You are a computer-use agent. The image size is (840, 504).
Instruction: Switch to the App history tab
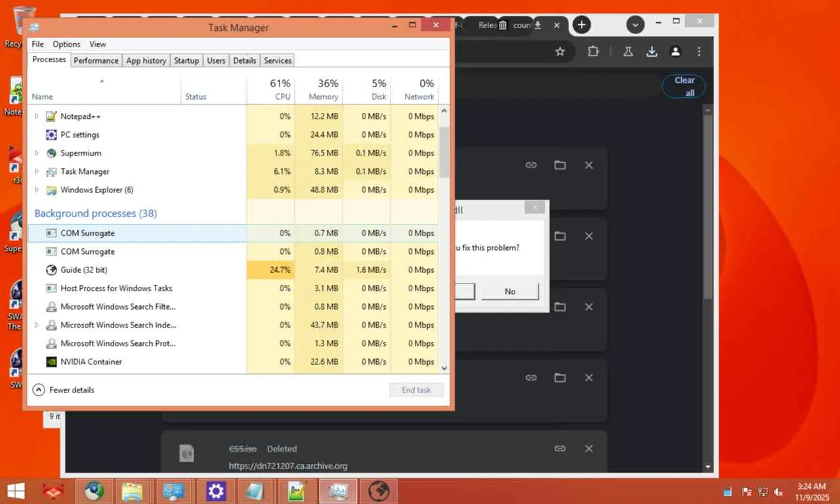[x=146, y=60]
